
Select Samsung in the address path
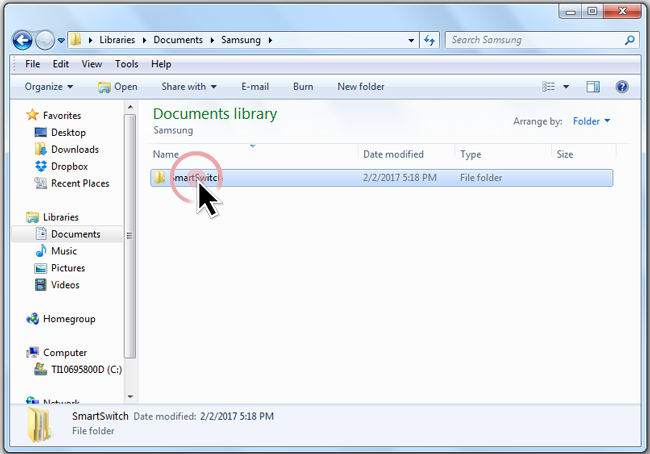pos(240,40)
